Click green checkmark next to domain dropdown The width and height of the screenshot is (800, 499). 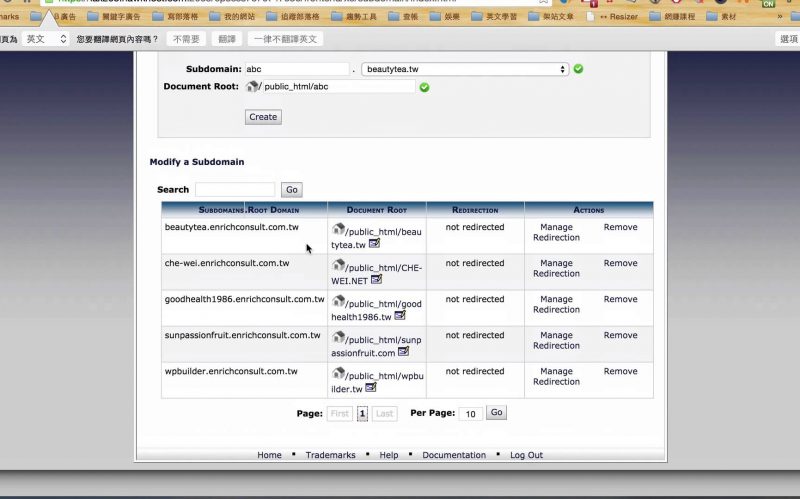[579, 69]
